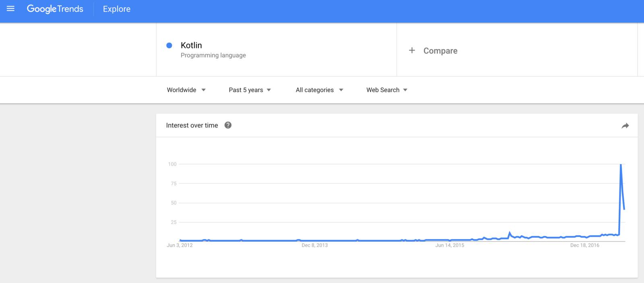Image resolution: width=644 pixels, height=283 pixels.
Task: Expand the Web Search type dropdown
Action: click(386, 90)
